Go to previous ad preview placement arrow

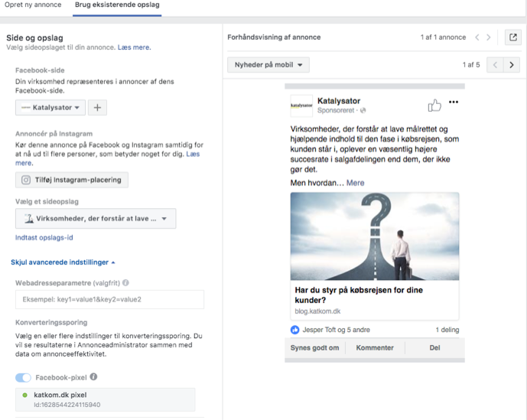(x=495, y=65)
